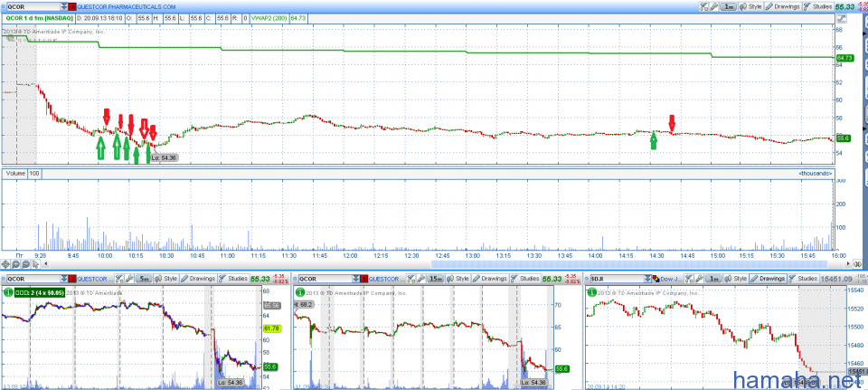
Task: Expand the main chart symbol dropdown arrow
Action: 64,6
